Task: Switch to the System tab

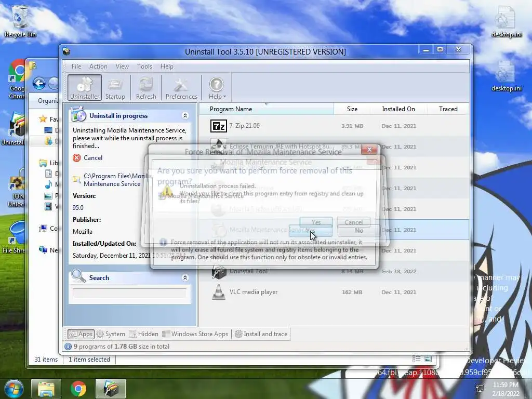Action: pyautogui.click(x=111, y=334)
